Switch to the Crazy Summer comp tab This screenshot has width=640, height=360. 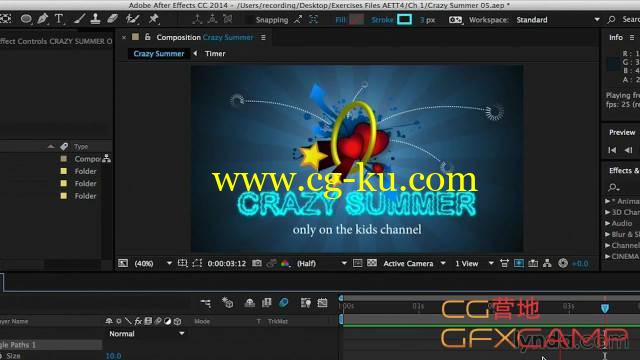pyautogui.click(x=159, y=53)
